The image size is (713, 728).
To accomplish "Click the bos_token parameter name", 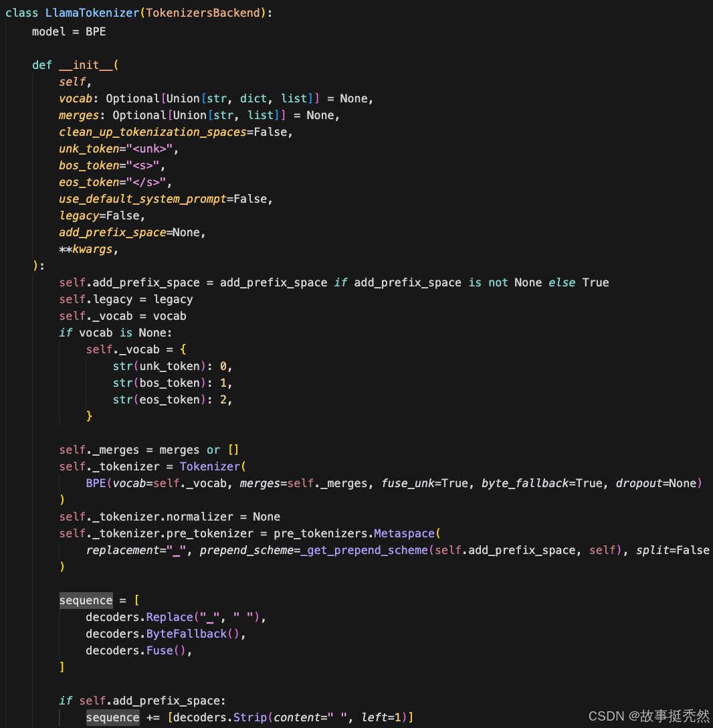I will [x=89, y=165].
